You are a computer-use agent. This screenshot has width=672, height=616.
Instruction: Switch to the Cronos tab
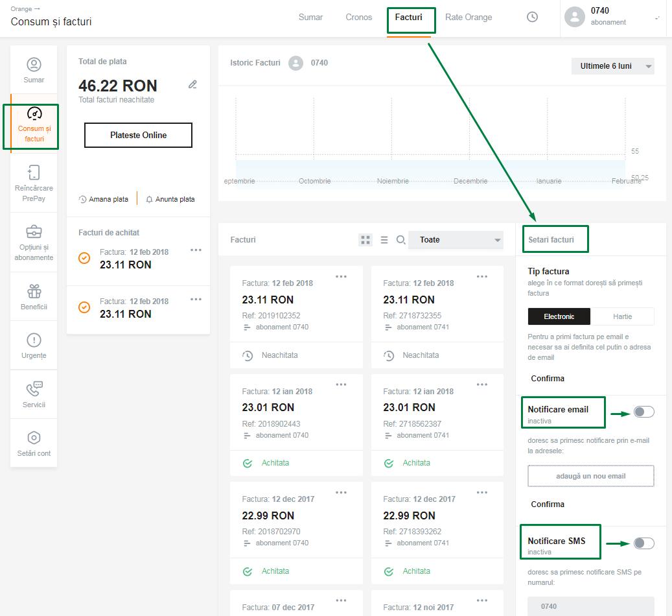coord(359,18)
